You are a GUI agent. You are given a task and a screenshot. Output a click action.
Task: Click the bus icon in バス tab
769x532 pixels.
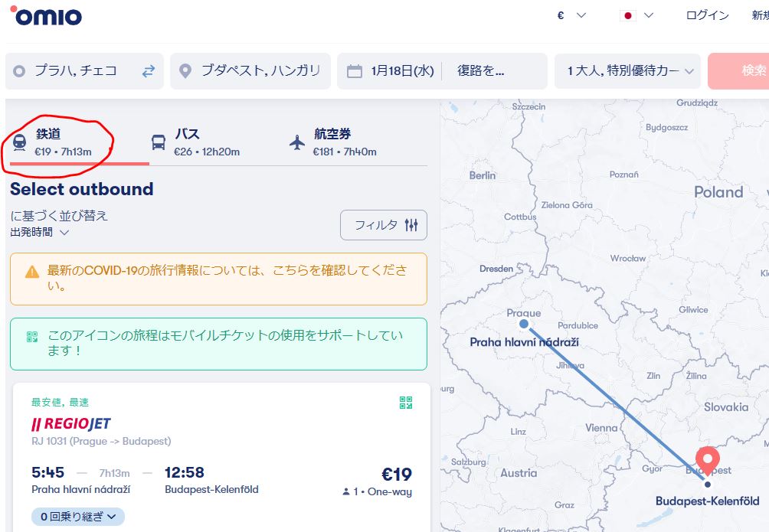point(159,142)
